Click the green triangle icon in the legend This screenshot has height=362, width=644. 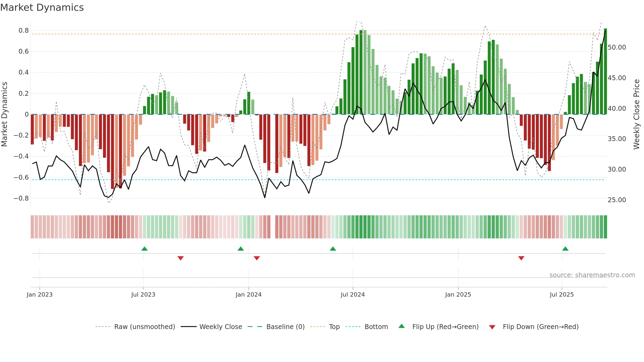(402, 326)
